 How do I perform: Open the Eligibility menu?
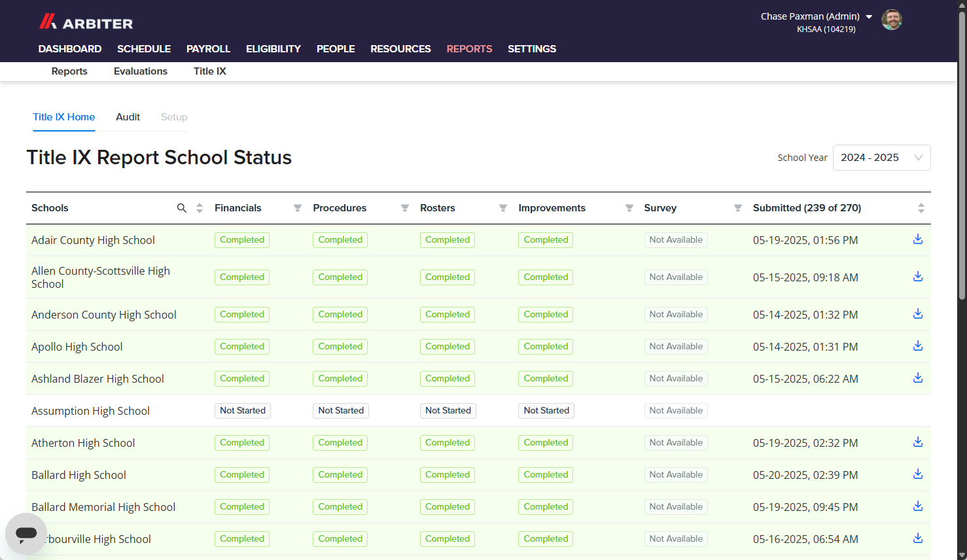[273, 49]
